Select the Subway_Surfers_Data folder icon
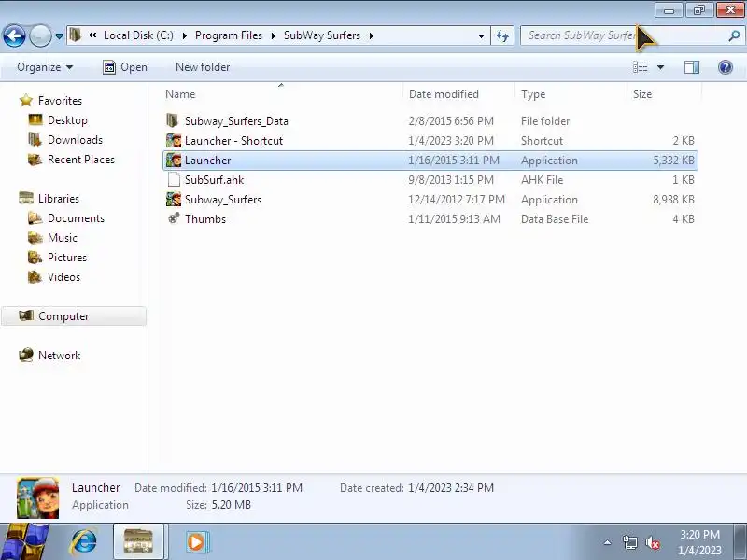This screenshot has height=560, width=747. pyautogui.click(x=173, y=120)
